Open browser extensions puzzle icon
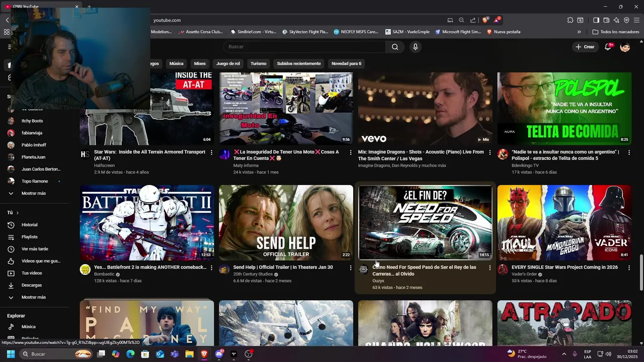 (x=570, y=20)
